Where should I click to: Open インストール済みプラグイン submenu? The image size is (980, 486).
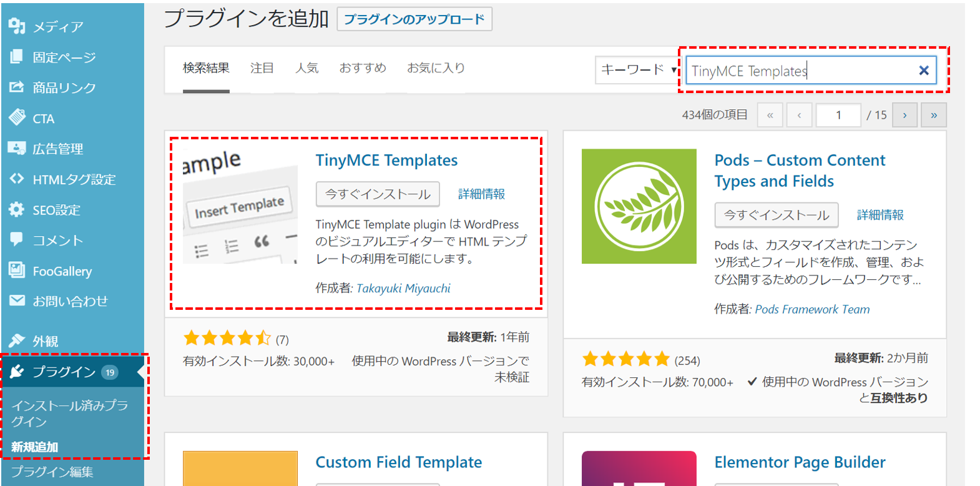point(69,414)
